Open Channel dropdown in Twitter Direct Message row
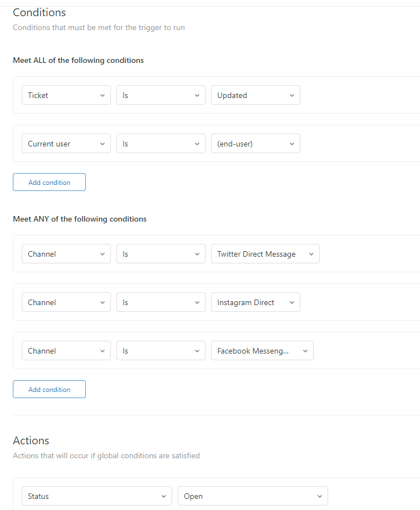Screen dimensions: 420x510 66,254
